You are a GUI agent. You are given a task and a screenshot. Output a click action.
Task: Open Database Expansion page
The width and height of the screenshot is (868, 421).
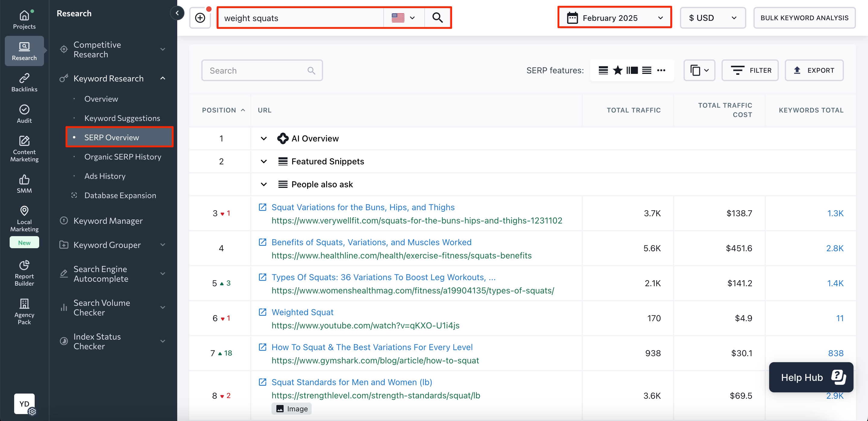[120, 195]
